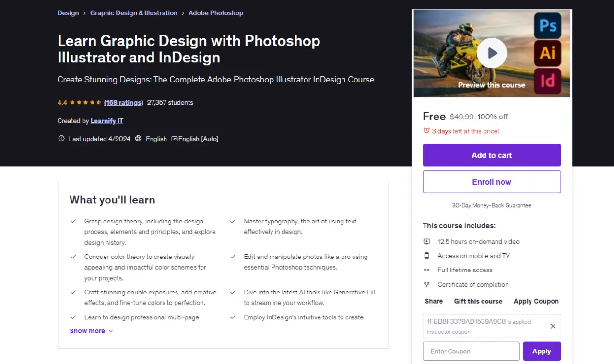Click the Apply Coupon link
Screen dimensions: 614x364
(x=536, y=301)
